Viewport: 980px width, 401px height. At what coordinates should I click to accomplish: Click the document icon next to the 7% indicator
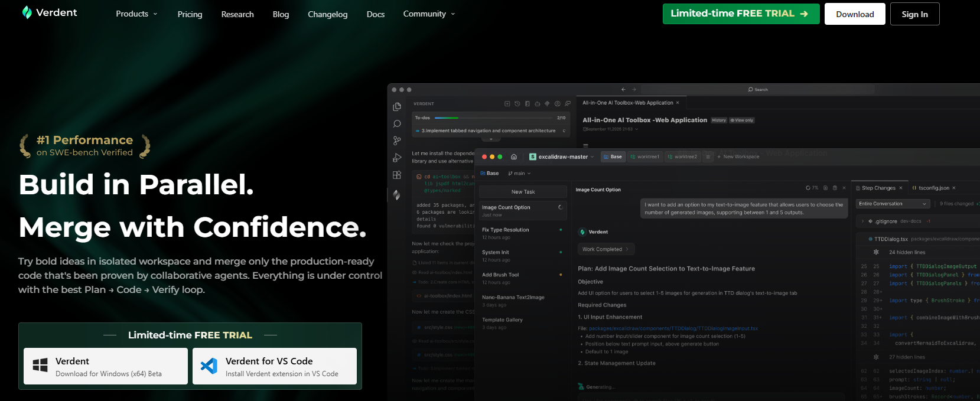[x=825, y=188]
